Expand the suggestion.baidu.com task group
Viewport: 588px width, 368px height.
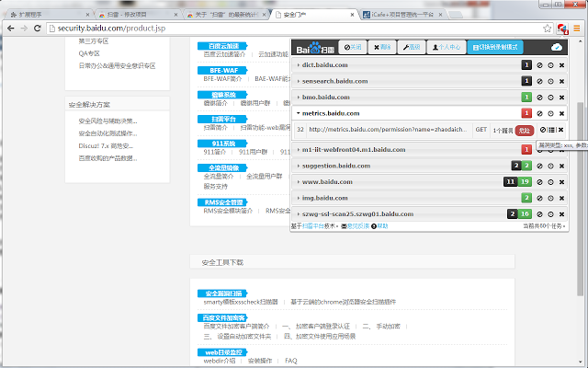click(x=298, y=166)
